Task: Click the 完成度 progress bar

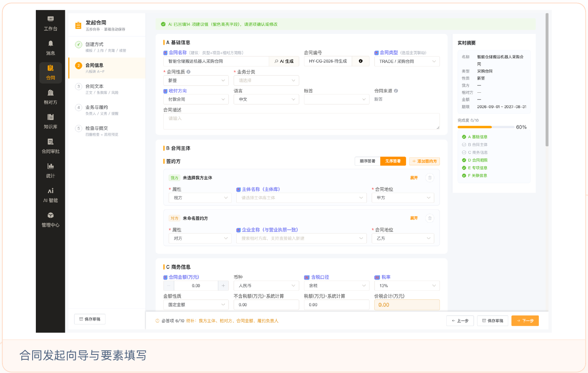Action: coord(485,127)
